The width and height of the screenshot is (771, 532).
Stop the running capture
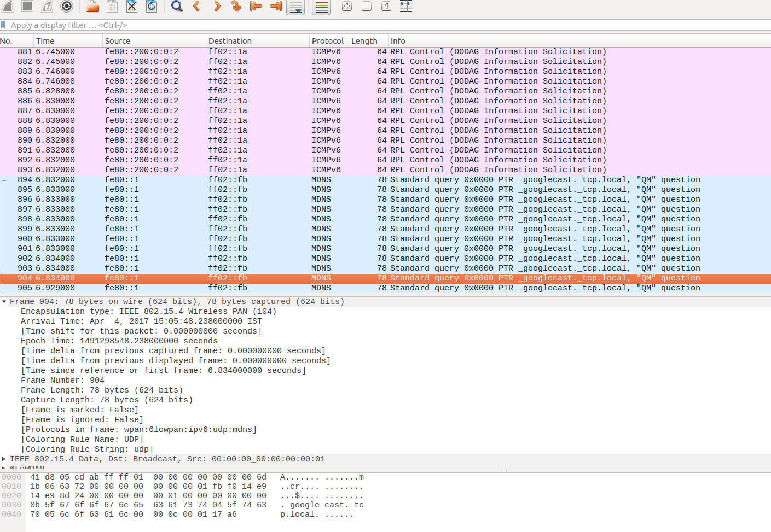coord(27,5)
